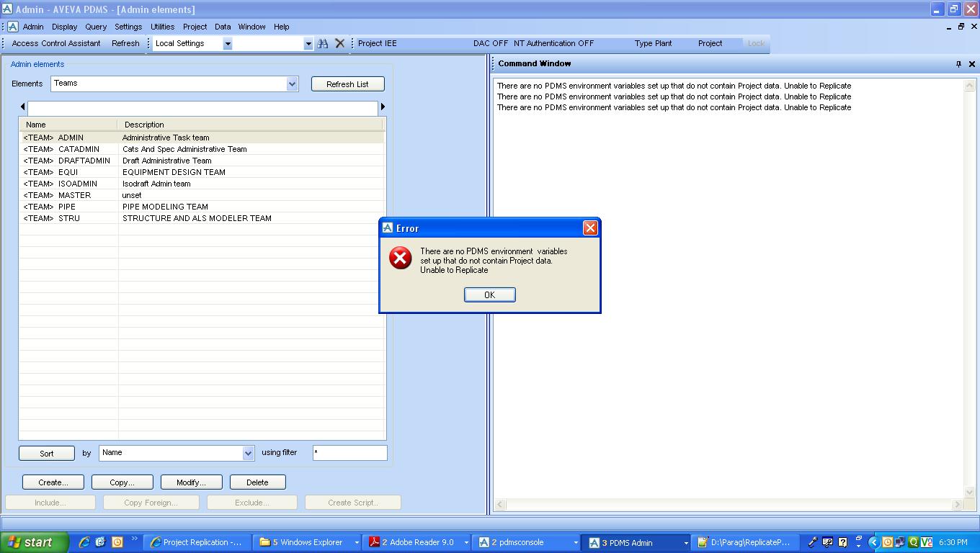This screenshot has width=980, height=553.
Task: Click Command Window horizontal scroll left arrow
Action: 501,505
